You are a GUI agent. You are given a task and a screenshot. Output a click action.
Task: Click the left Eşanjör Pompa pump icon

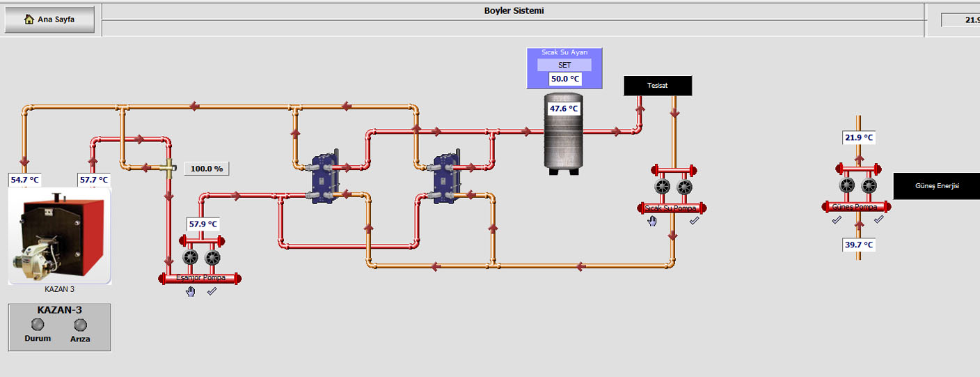[191, 258]
